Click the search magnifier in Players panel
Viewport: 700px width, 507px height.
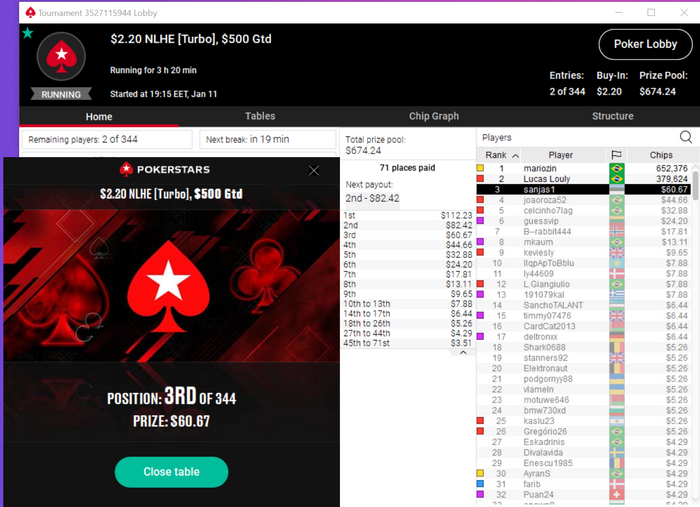tap(686, 137)
